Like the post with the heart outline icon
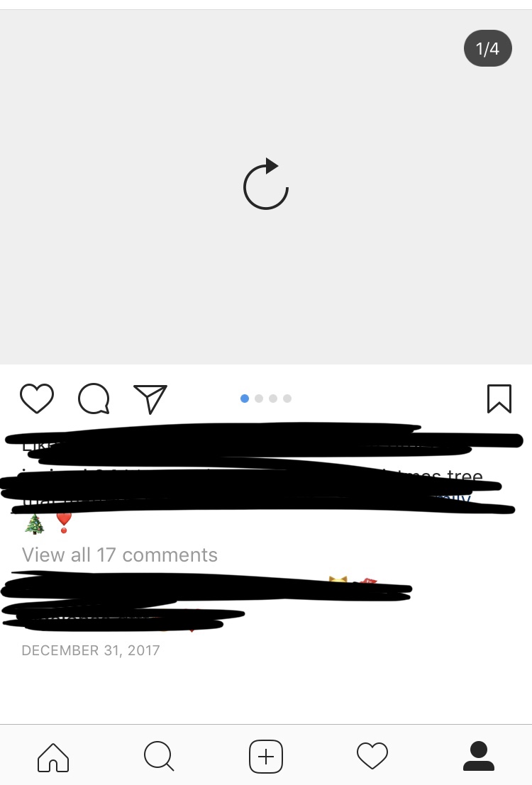The height and width of the screenshot is (785, 532). (37, 399)
